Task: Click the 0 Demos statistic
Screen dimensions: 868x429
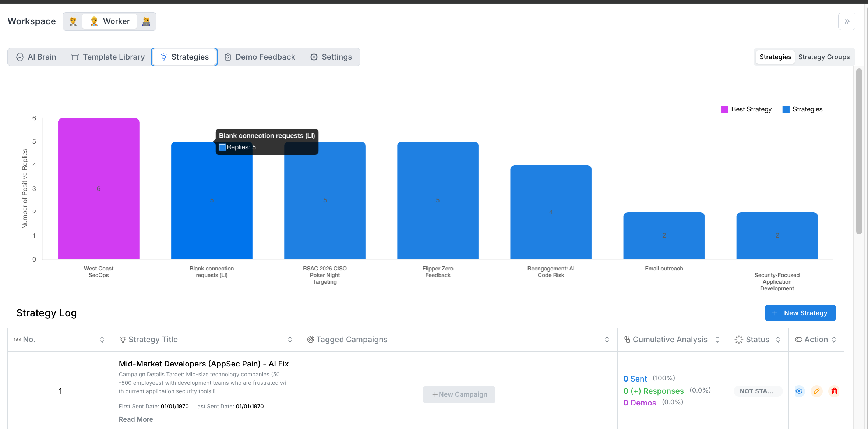Action: coord(639,403)
